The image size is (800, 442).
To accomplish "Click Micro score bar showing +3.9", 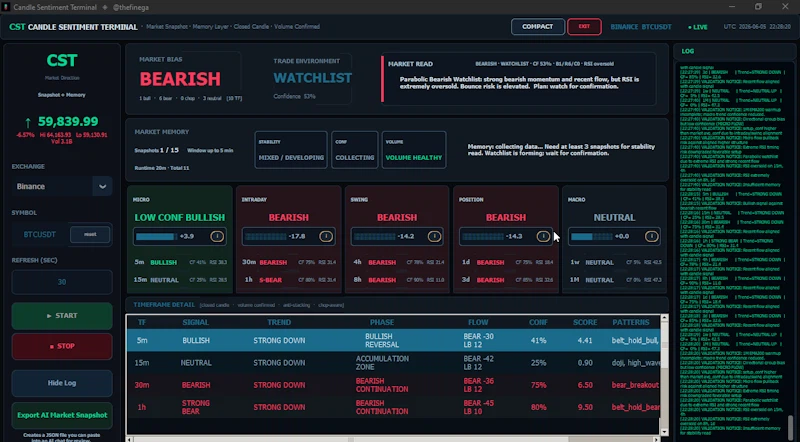I will 179,236.
